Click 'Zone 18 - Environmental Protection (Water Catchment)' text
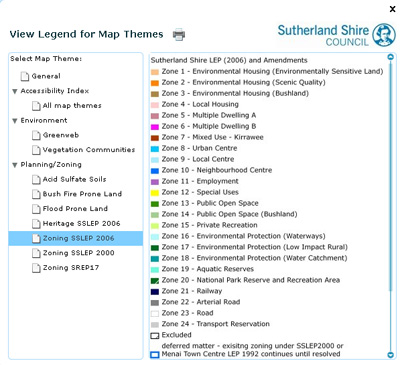 (254, 258)
